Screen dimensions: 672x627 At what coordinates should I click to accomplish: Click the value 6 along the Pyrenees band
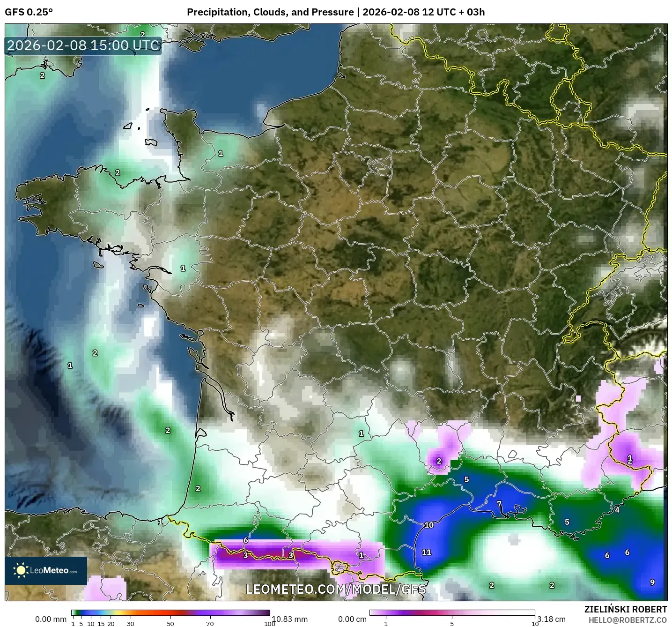pos(245,540)
